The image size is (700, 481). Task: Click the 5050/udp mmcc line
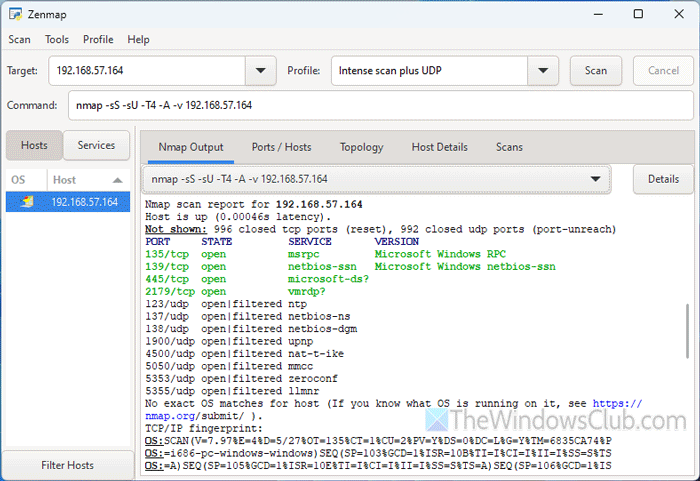229,366
